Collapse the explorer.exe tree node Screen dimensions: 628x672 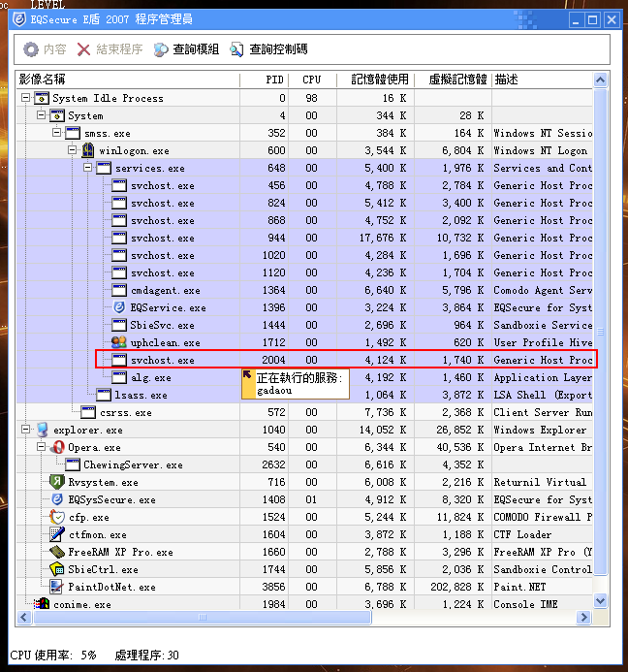click(26, 429)
